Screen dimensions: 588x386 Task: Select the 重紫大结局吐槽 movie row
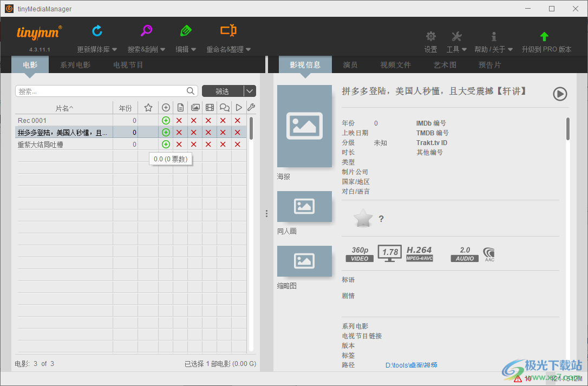131,145
